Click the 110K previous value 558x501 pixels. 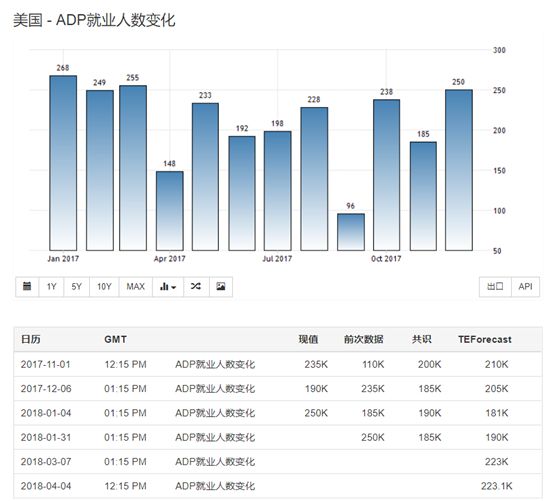(373, 364)
